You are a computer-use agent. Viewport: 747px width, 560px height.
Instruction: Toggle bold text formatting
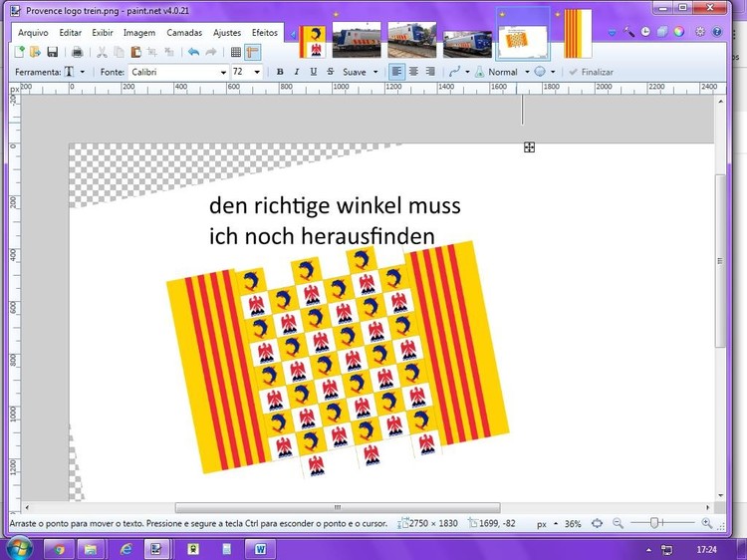coord(280,72)
